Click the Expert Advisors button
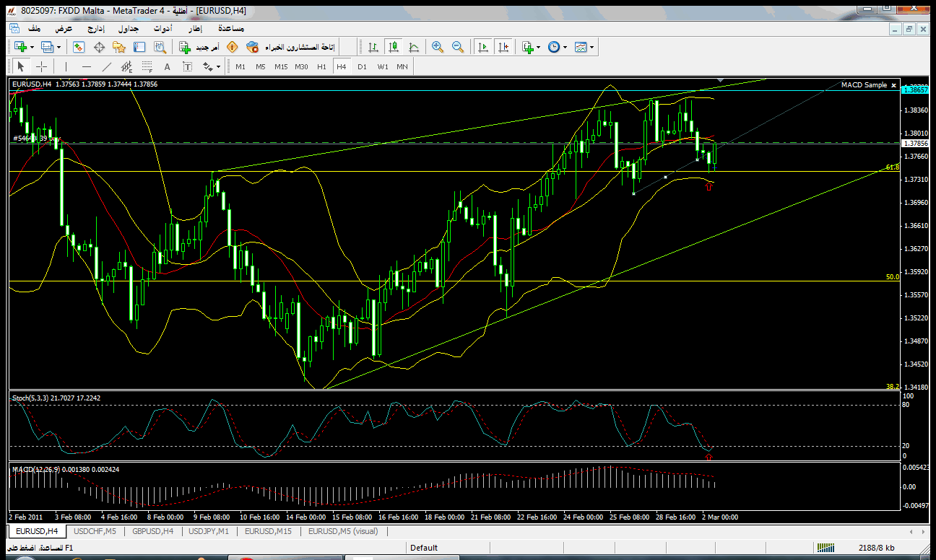This screenshot has height=560, width=936. tap(290, 47)
